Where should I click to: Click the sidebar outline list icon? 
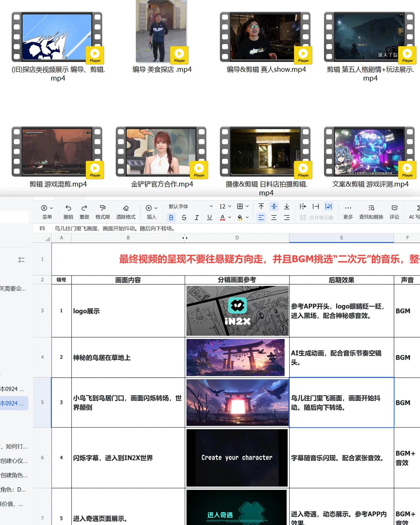click(x=21, y=260)
